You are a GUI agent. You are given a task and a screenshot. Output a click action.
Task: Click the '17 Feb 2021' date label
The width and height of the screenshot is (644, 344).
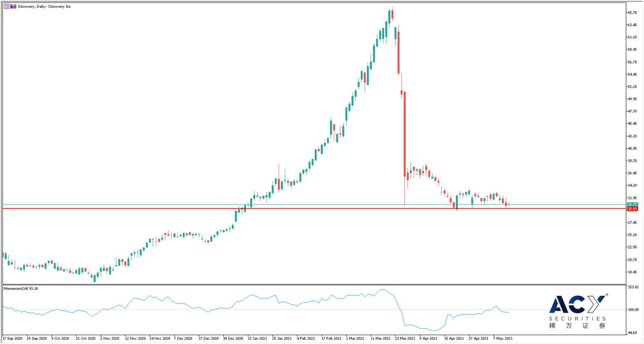(x=331, y=338)
